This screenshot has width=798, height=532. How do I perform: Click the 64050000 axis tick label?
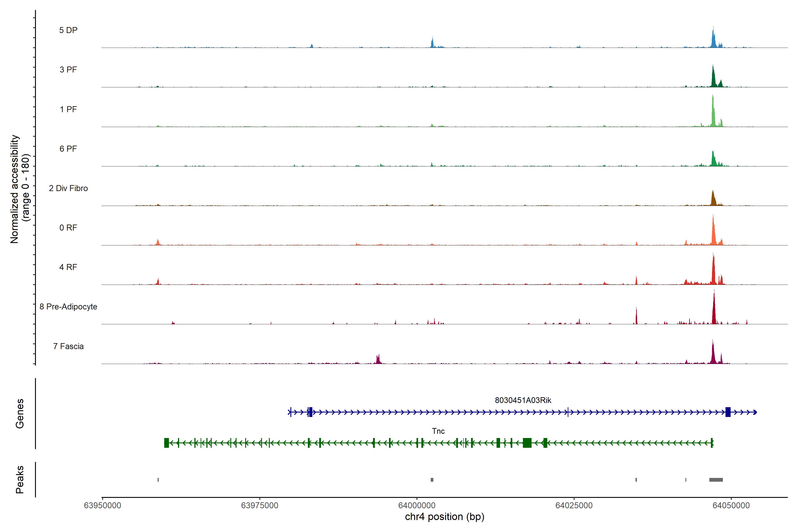731,505
